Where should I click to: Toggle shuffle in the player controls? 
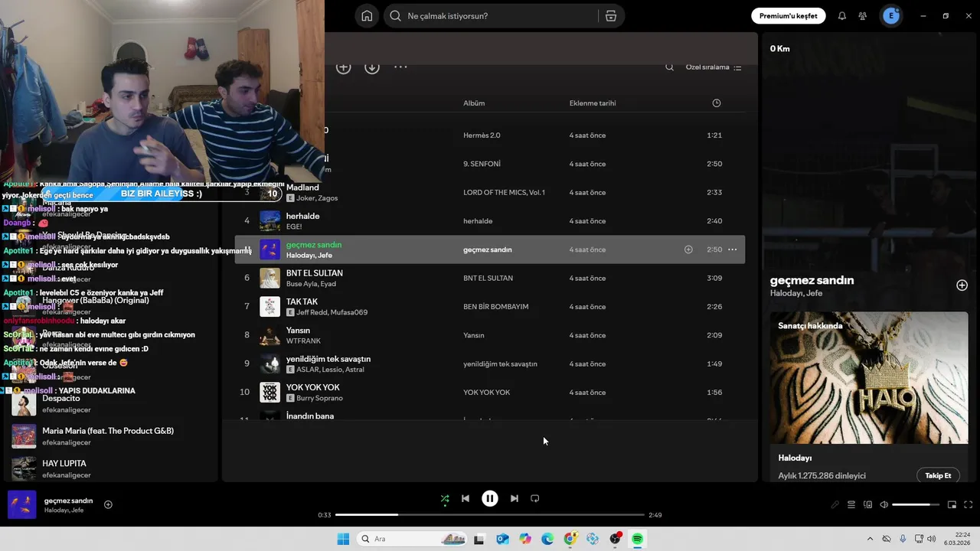[445, 498]
